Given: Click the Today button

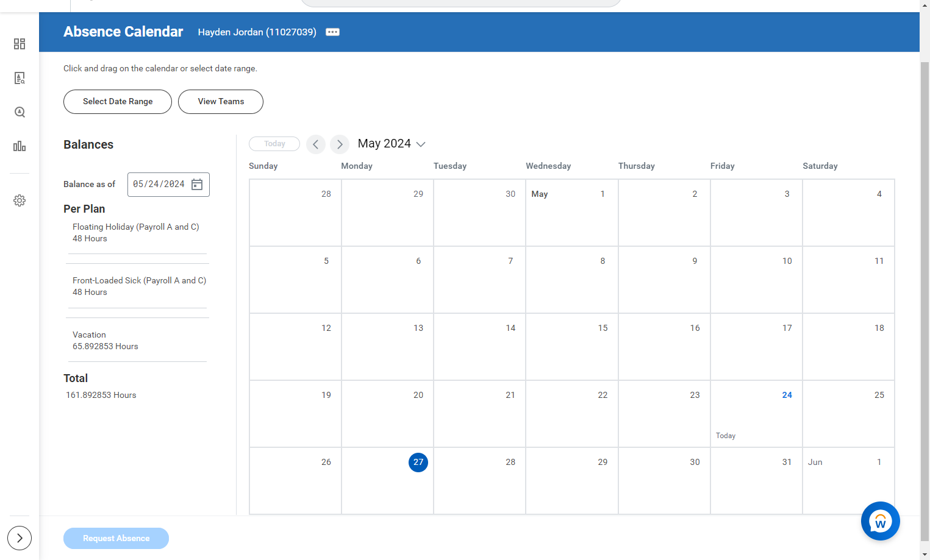Looking at the screenshot, I should click(274, 144).
